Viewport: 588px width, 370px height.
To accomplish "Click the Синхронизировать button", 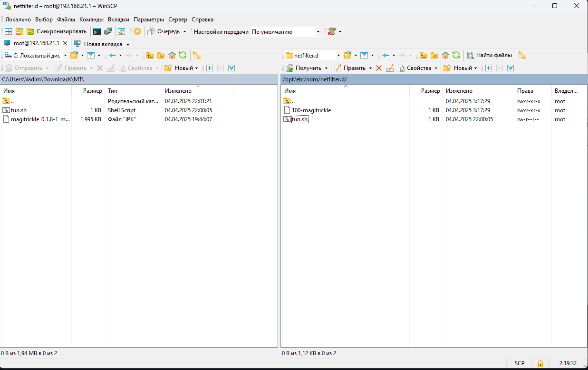I will 57,31.
